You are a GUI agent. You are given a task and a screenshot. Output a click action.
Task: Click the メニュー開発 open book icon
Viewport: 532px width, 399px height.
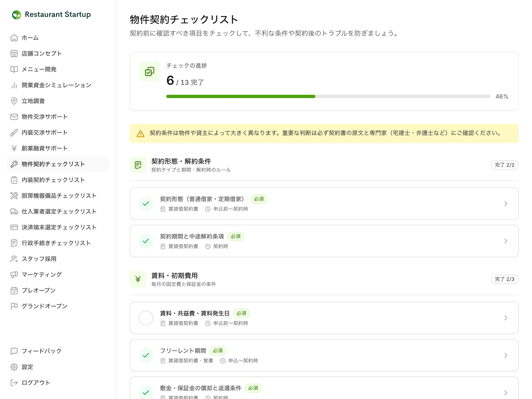pos(14,69)
